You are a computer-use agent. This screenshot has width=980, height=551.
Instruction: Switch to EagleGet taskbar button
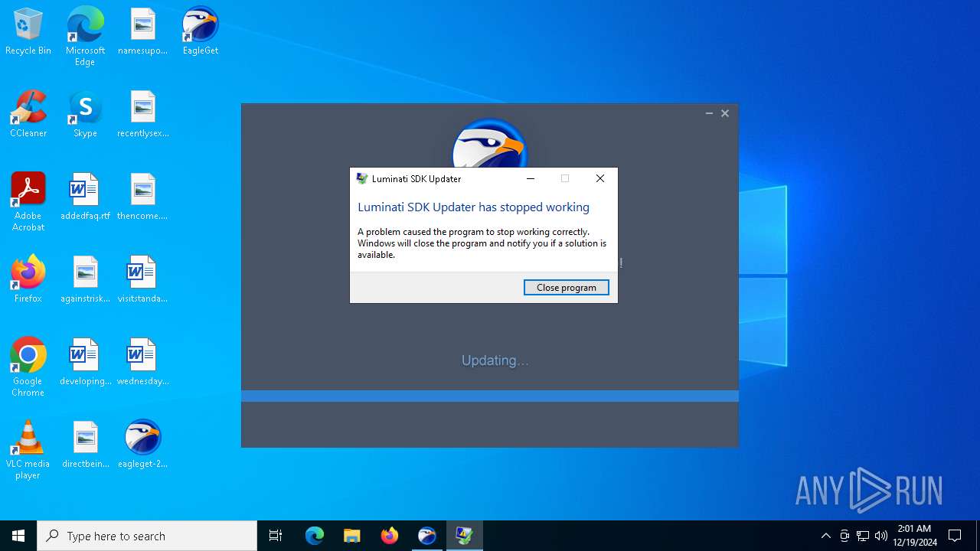[426, 536]
